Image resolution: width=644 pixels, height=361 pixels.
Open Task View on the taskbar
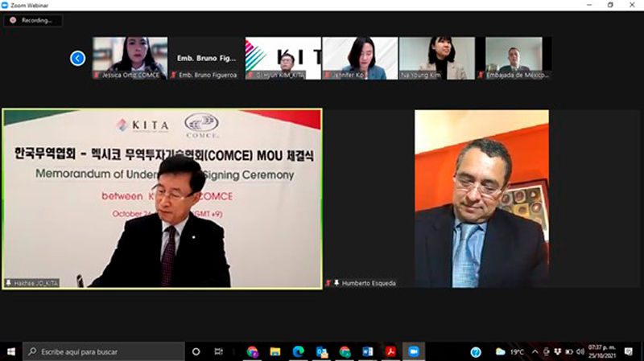click(x=218, y=351)
